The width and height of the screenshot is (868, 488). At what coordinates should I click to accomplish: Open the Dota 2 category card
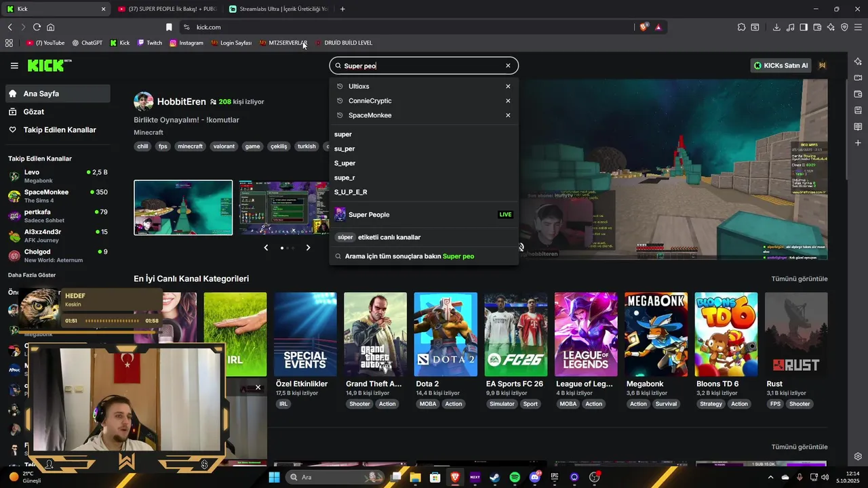point(446,335)
